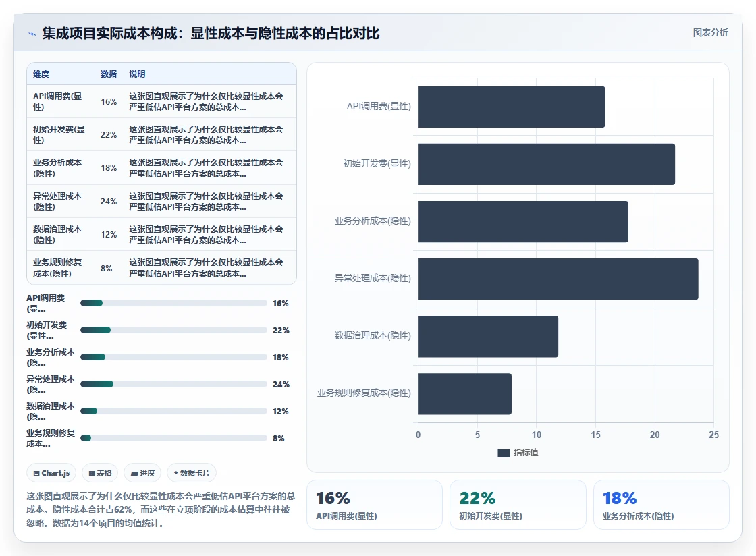
Task: Click the 业务分析成本(隐性) chart bar
Action: tap(523, 221)
